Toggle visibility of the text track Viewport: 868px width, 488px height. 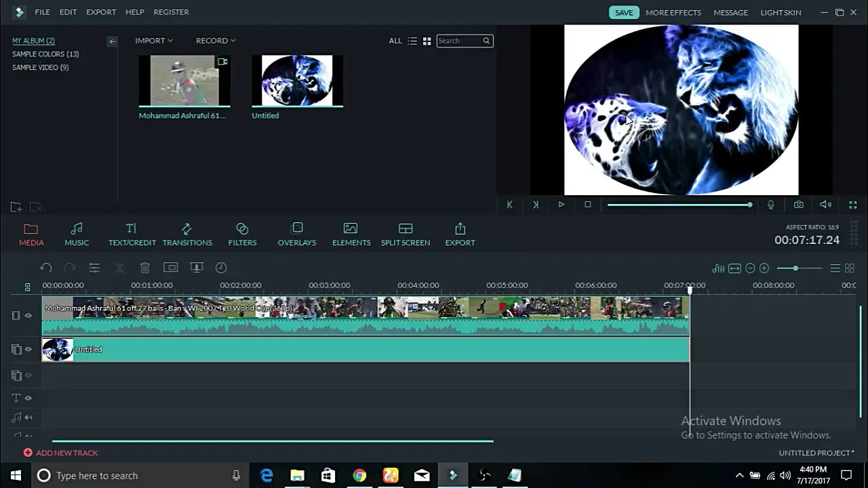(28, 399)
